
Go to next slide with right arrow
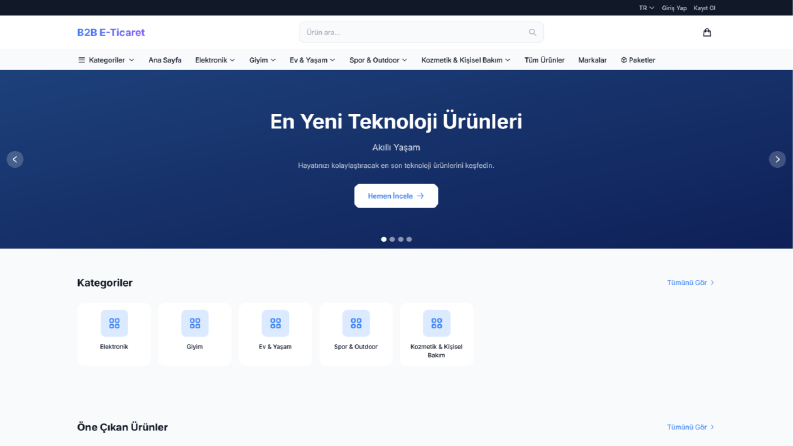tap(777, 159)
